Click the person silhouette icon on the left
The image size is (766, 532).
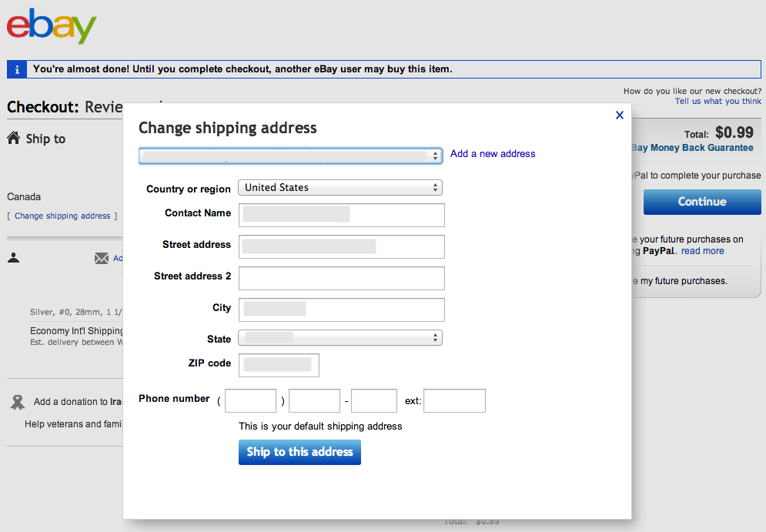point(13,257)
